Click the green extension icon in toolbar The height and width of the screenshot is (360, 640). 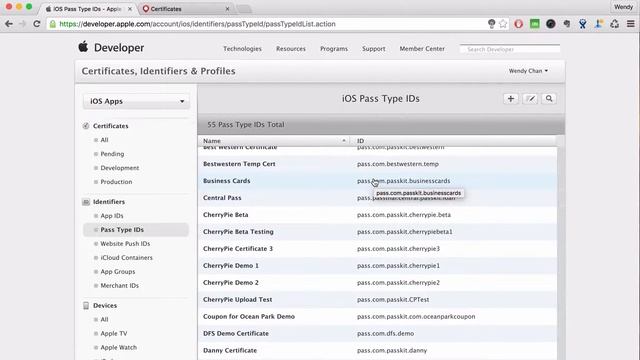click(535, 24)
